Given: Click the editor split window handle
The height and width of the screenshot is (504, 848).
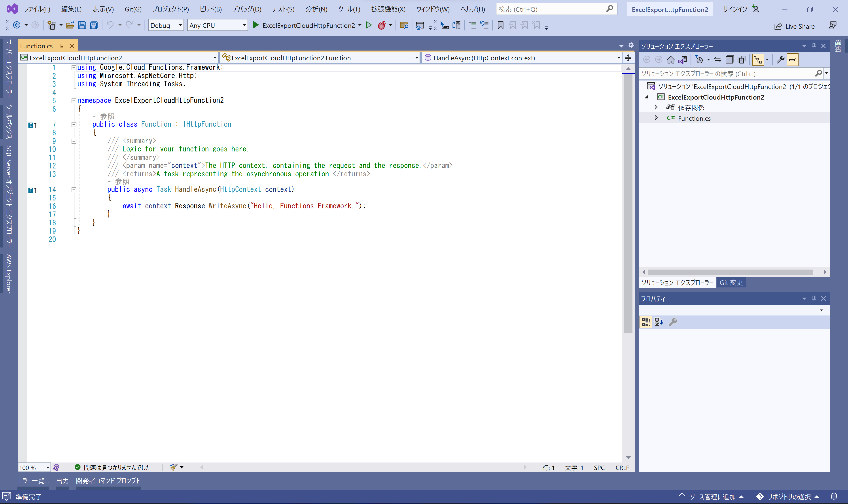Looking at the screenshot, I should 628,58.
